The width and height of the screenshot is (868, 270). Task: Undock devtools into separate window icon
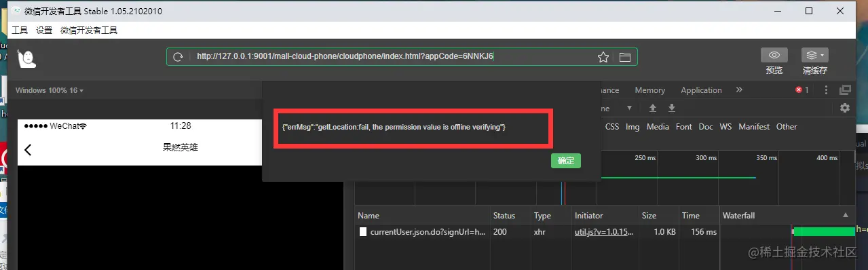845,90
